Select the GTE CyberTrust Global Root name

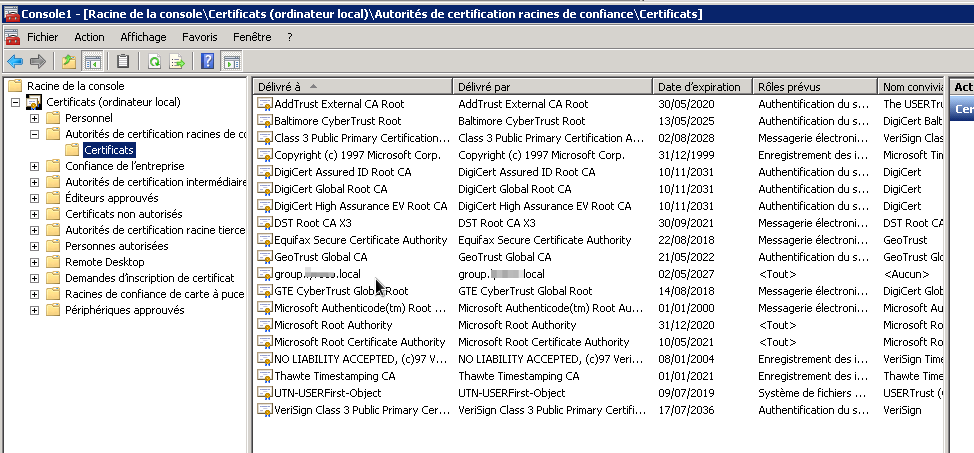point(341,291)
